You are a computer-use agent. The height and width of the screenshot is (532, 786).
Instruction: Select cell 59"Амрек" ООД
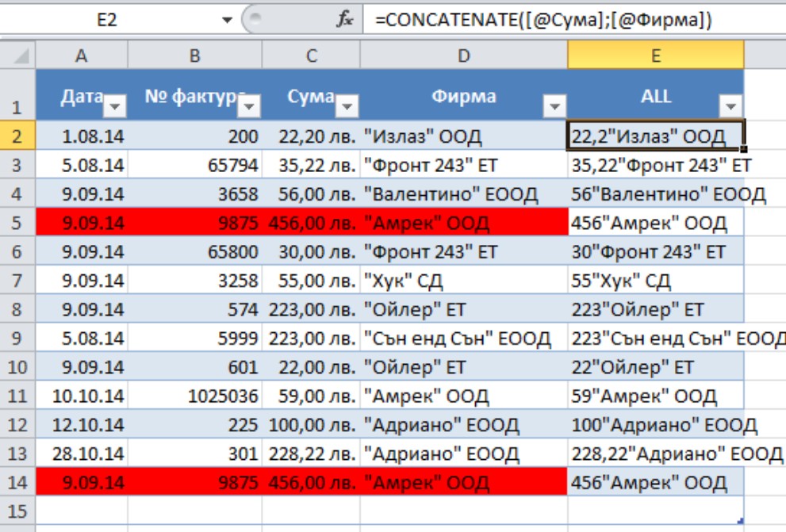[x=656, y=396]
